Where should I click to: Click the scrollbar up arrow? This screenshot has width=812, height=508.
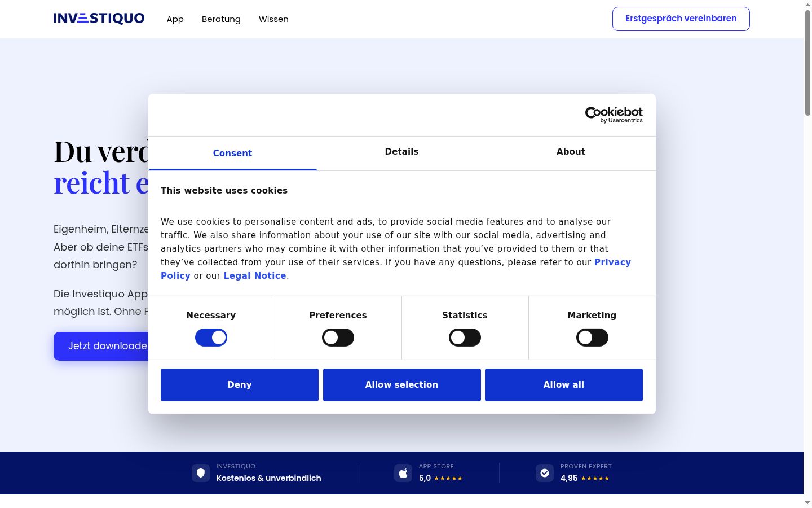[807, 5]
